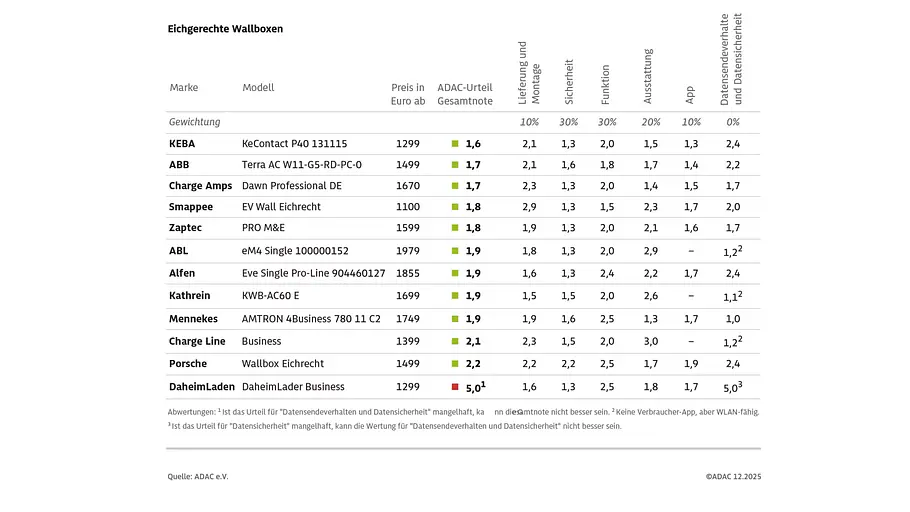
Task: Click model 'DaheimLader Business'
Action: point(293,387)
